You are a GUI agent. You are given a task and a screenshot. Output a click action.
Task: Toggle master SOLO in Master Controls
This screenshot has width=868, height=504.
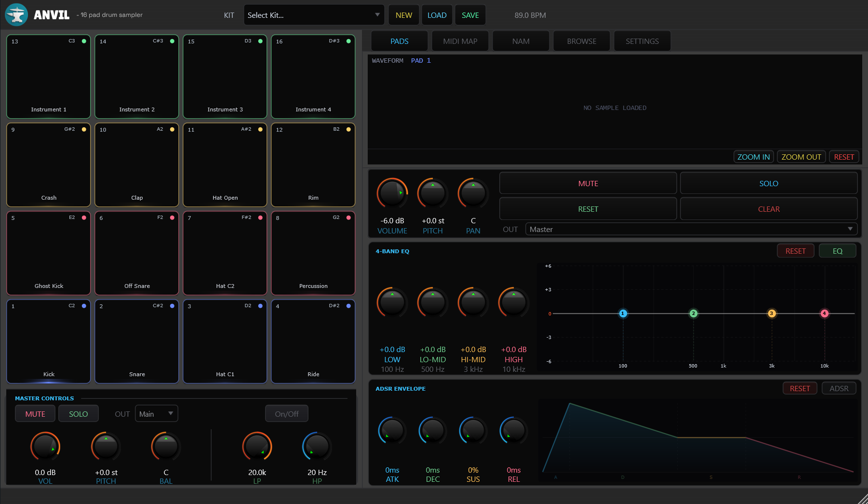click(x=79, y=414)
